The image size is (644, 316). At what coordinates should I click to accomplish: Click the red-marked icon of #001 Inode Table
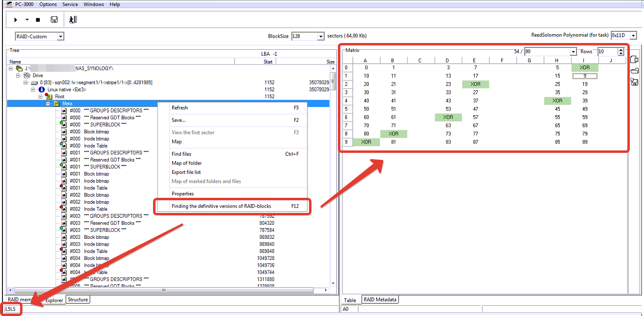click(64, 188)
